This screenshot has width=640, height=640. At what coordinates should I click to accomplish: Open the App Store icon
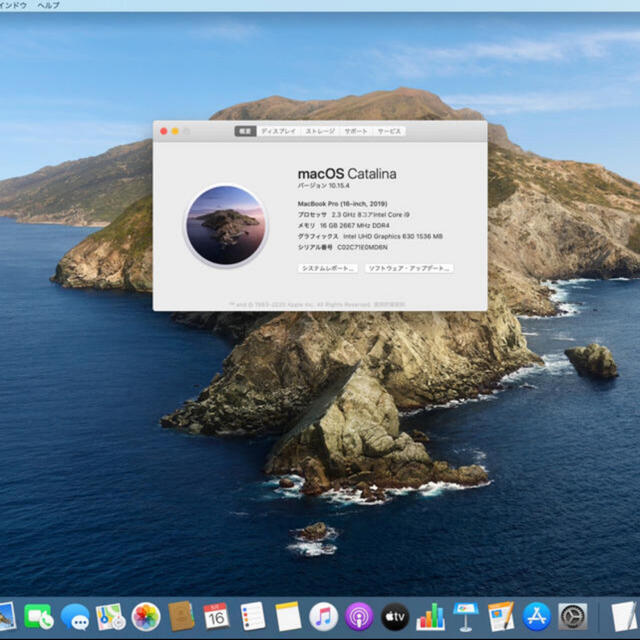[x=537, y=616]
